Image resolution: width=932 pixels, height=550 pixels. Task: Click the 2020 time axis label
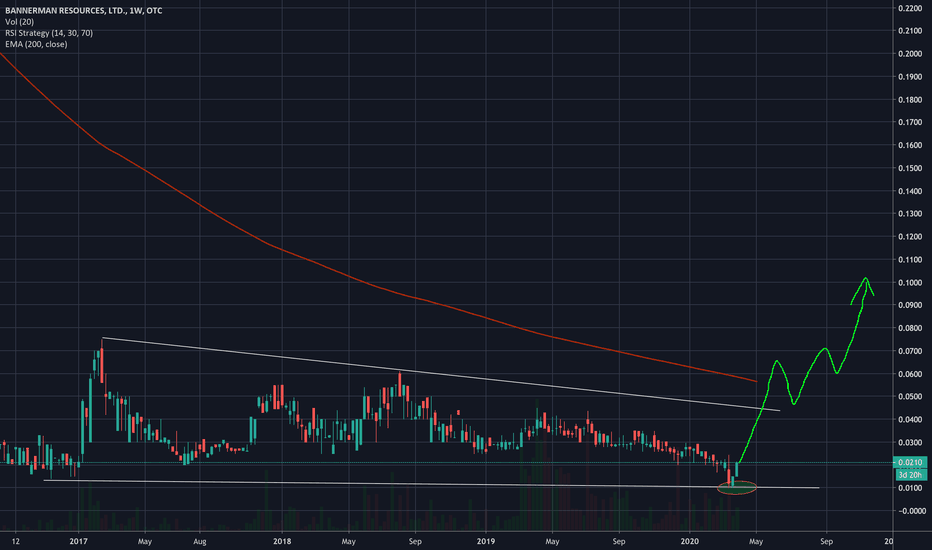coord(689,541)
